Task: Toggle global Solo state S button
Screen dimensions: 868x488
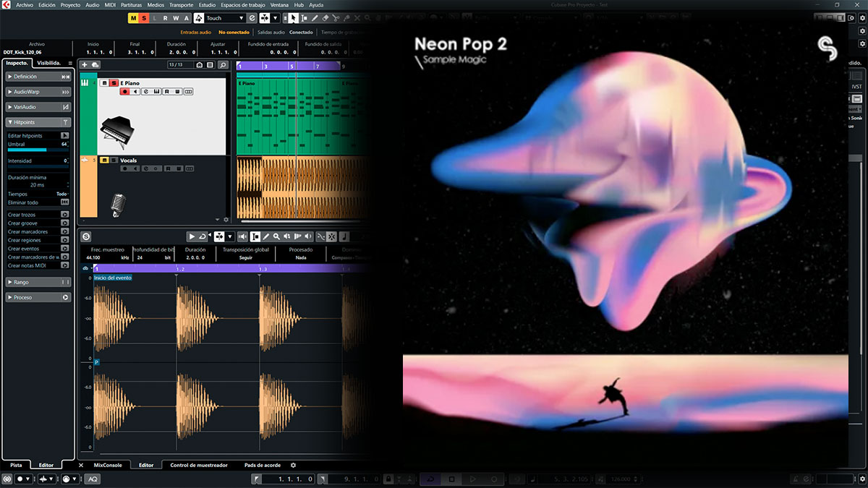Action: point(143,18)
